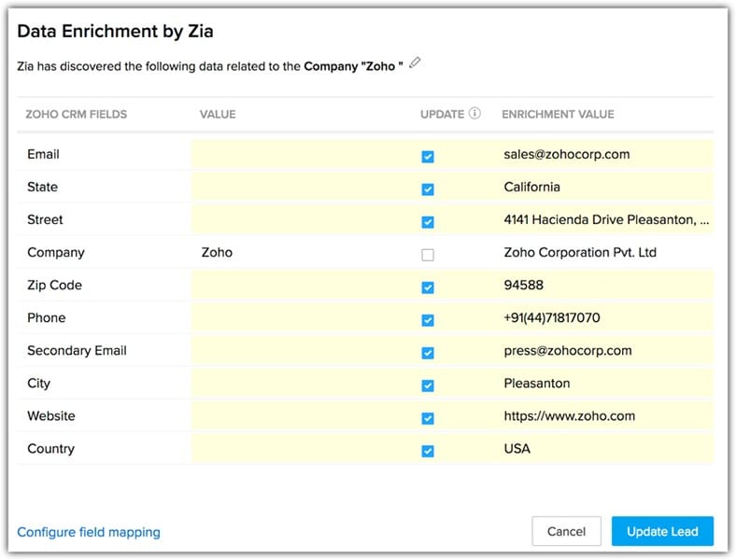Click the Company field label

(56, 252)
